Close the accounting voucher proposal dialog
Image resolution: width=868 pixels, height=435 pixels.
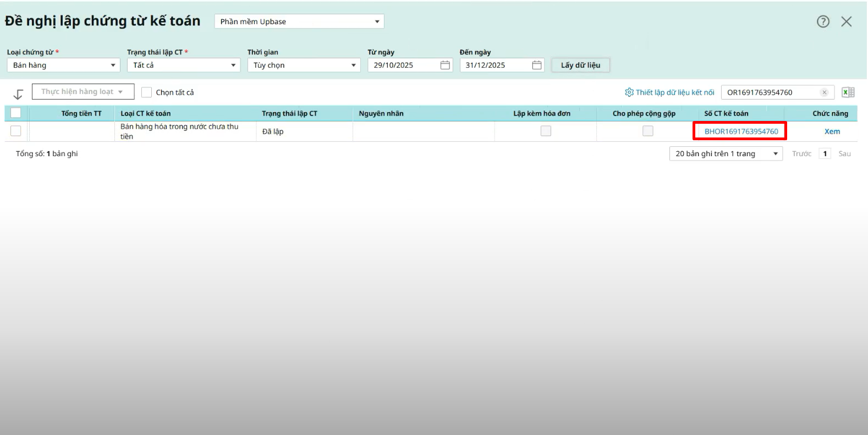pyautogui.click(x=847, y=21)
